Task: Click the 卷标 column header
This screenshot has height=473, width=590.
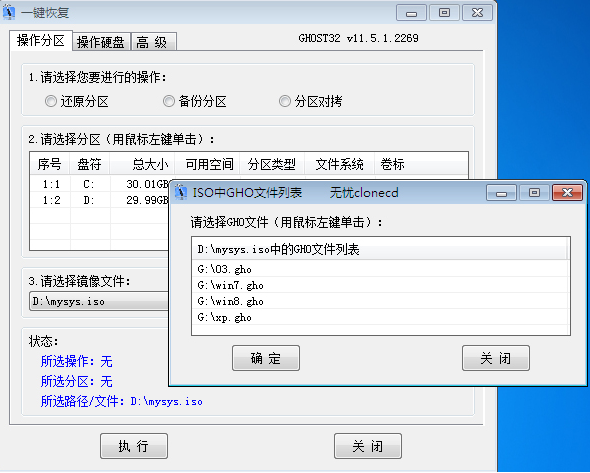Action: [421, 164]
